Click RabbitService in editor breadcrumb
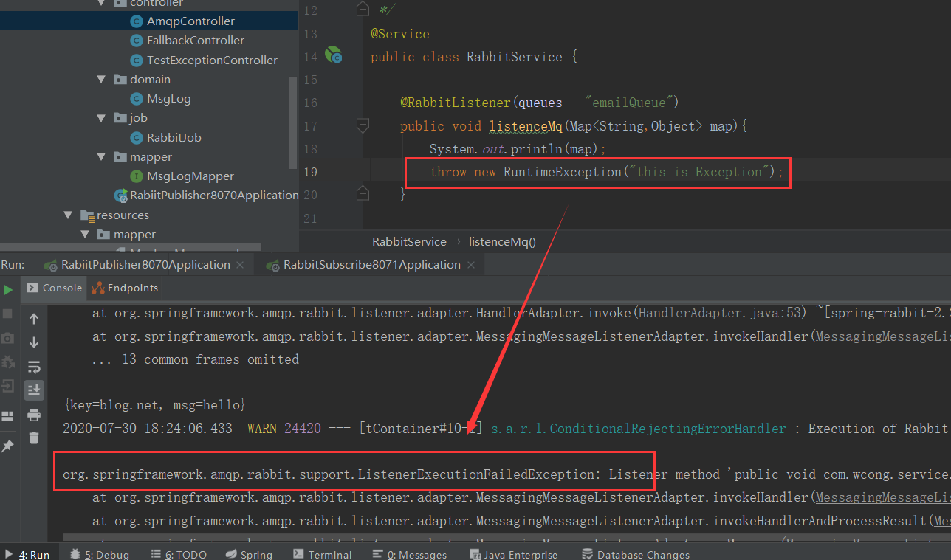 pos(409,241)
